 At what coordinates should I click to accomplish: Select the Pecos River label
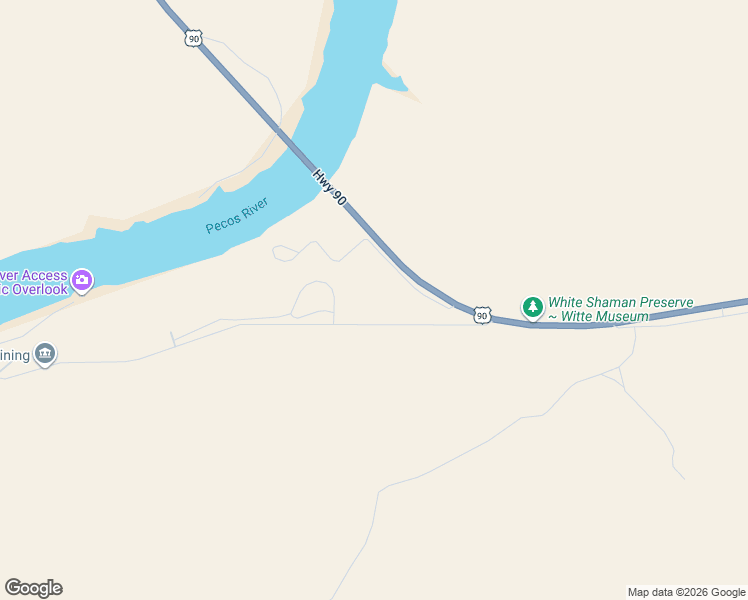pos(237,216)
